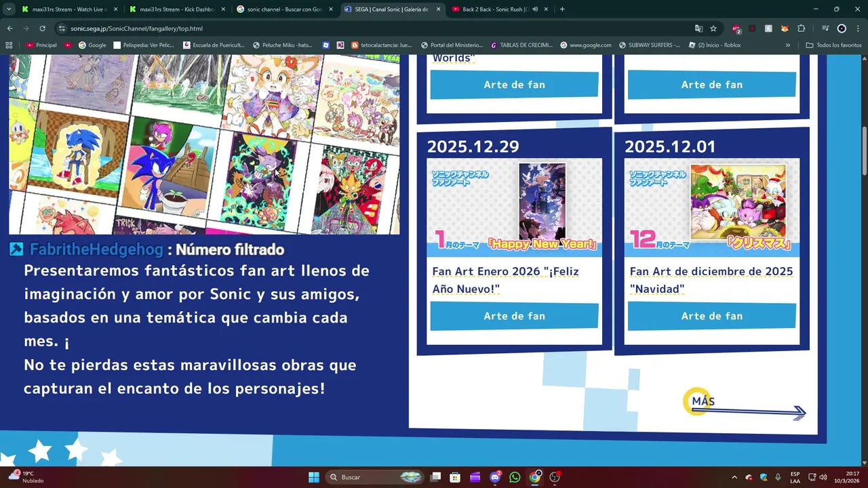Image resolution: width=868 pixels, height=488 pixels.
Task: Open the Pelispedia bookmark
Action: pos(144,45)
